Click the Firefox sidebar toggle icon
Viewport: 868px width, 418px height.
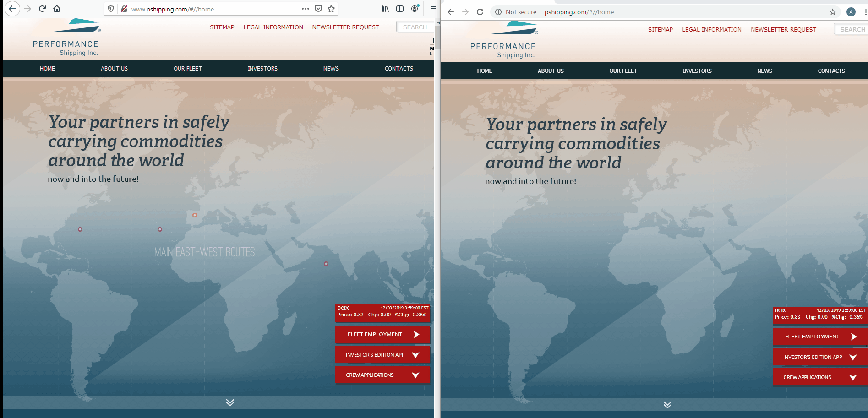[400, 8]
